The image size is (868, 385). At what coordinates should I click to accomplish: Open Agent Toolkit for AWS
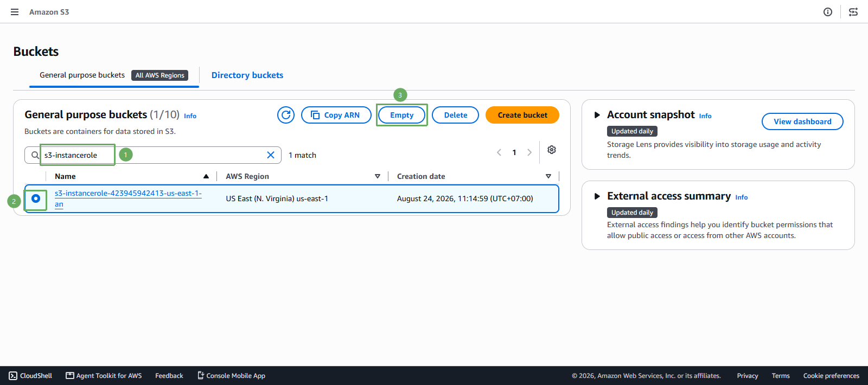104,376
